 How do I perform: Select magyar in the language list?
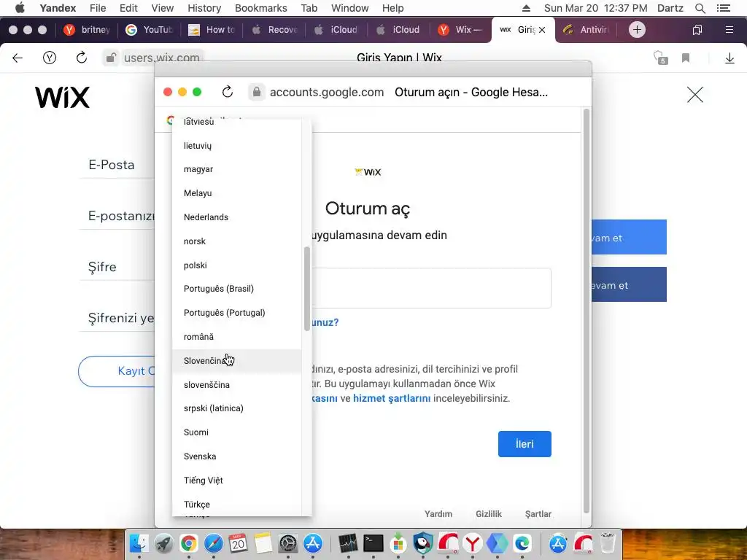(x=237, y=169)
